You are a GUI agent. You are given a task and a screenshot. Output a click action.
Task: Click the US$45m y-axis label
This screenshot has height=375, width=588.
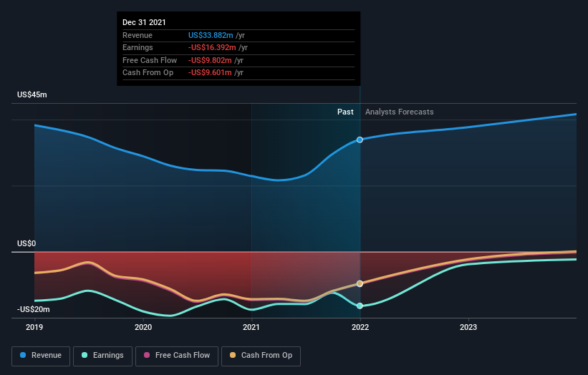[32, 94]
